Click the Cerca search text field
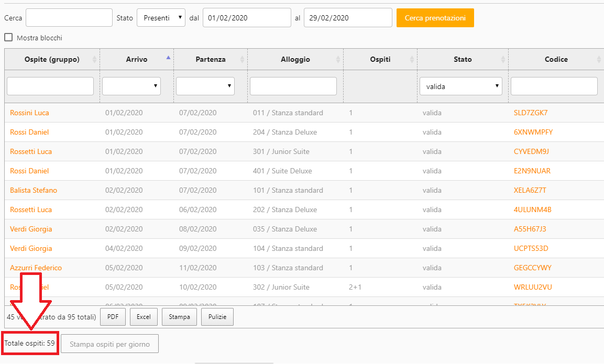 pos(69,18)
